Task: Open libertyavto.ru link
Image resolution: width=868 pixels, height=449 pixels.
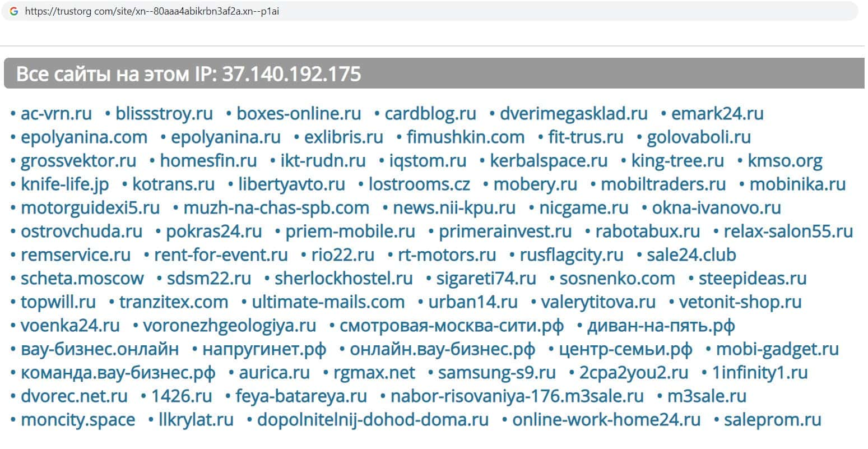Action: (x=292, y=184)
